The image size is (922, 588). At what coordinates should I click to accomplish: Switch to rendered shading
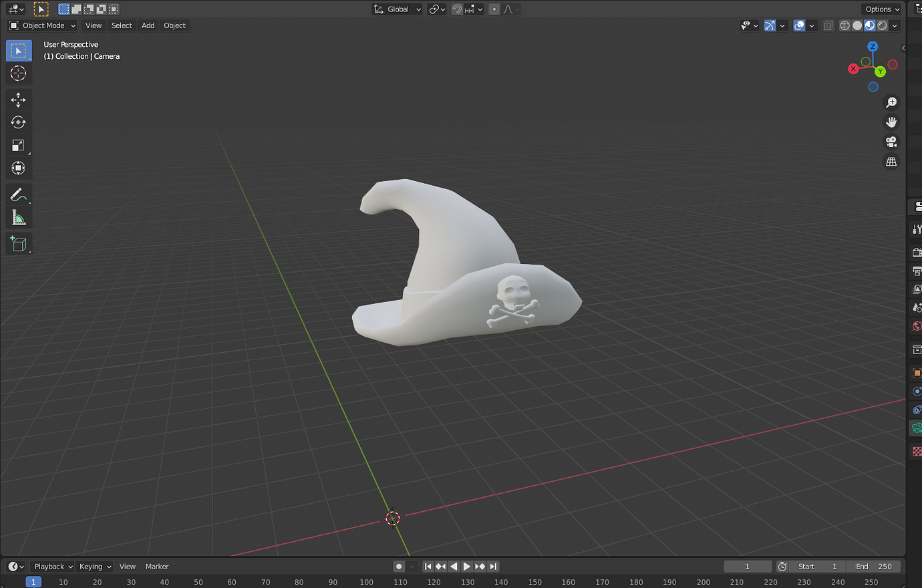[x=883, y=25]
